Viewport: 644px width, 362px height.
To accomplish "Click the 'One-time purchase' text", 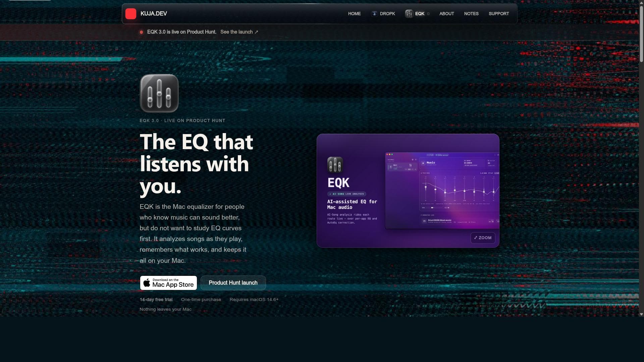I will (201, 300).
